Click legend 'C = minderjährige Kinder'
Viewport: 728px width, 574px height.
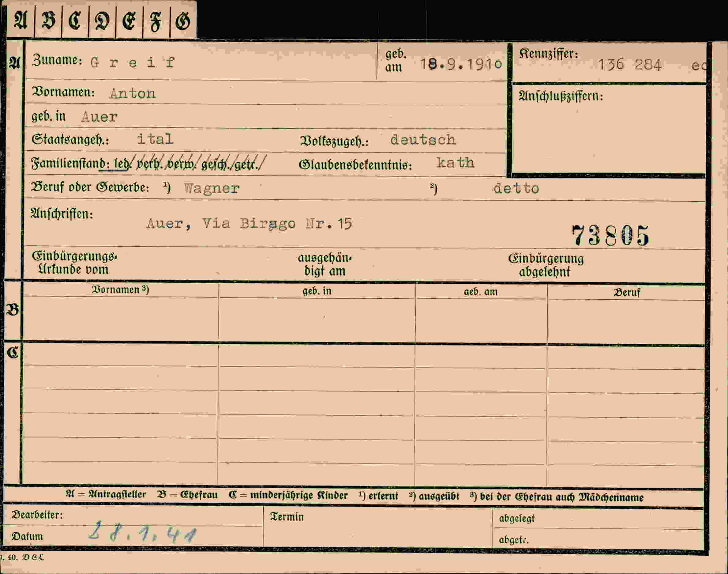[x=288, y=496]
